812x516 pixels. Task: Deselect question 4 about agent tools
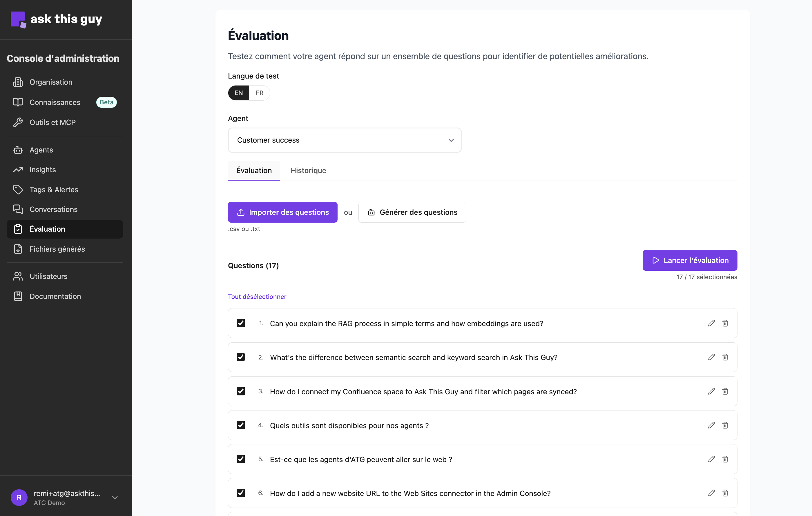pyautogui.click(x=241, y=425)
